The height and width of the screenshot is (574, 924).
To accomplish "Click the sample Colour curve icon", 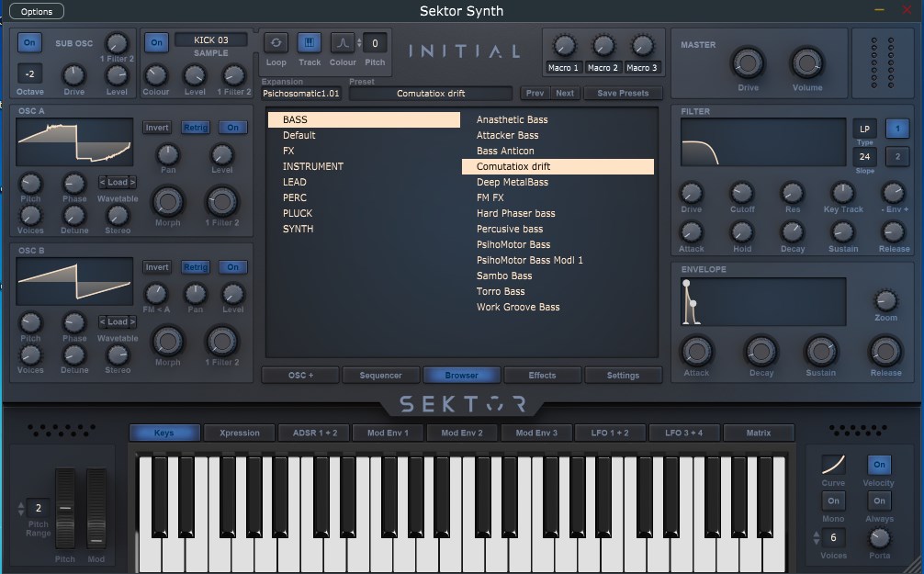I will 342,43.
